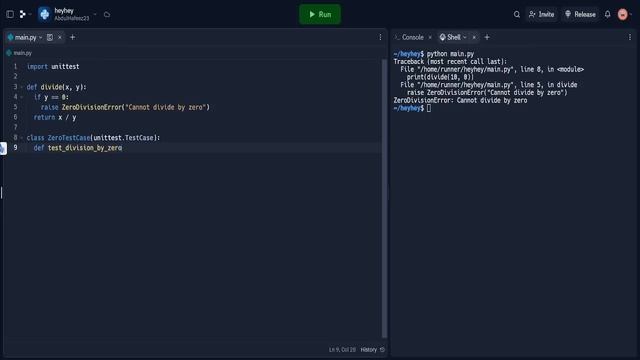This screenshot has width=640, height=360.
Task: Click the test_division_by_zero method name
Action: click(x=85, y=148)
